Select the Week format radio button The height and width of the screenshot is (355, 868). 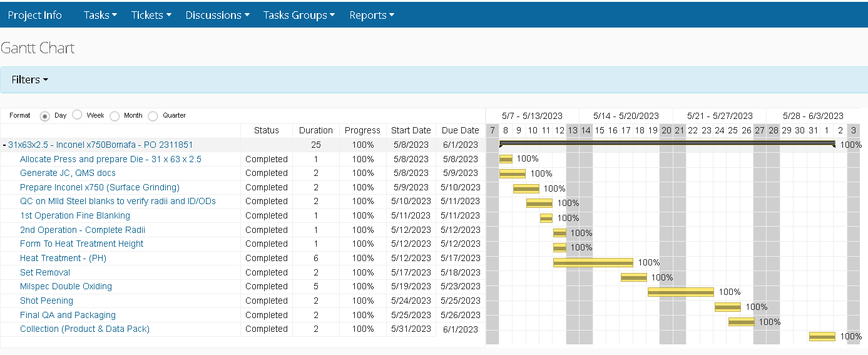(77, 115)
